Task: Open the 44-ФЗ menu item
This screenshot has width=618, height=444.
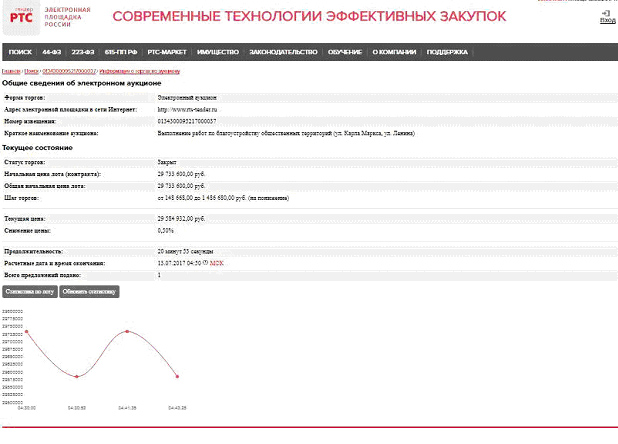Action: coord(52,52)
